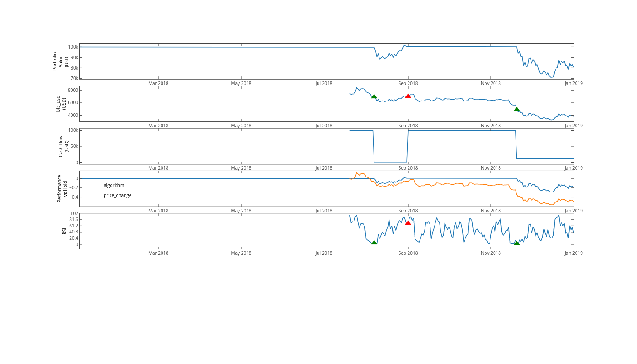Click the August green buy triangle on btc_usd chart
This screenshot has width=637, height=364.
pyautogui.click(x=374, y=96)
